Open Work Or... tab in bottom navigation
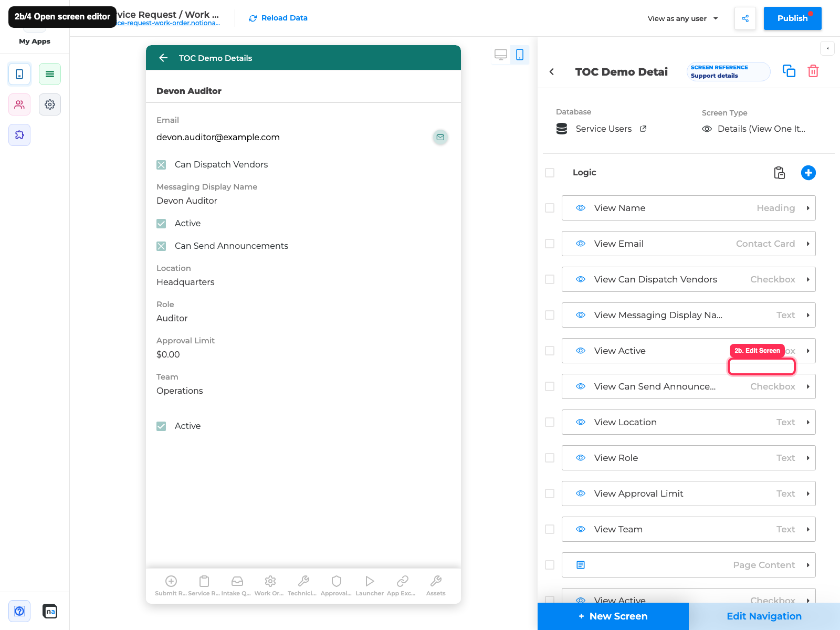The width and height of the screenshot is (840, 630). click(x=270, y=586)
